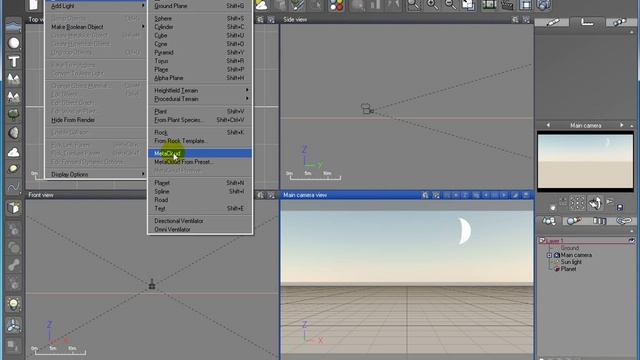Expand the Heightfield Terrain submenu
Image resolution: width=640 pixels, height=360 pixels.
tap(200, 90)
